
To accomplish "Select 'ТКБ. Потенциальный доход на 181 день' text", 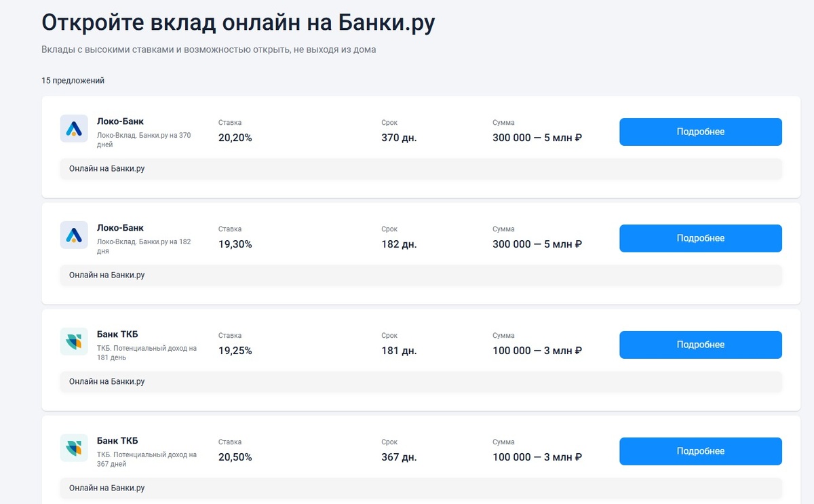I will point(147,353).
